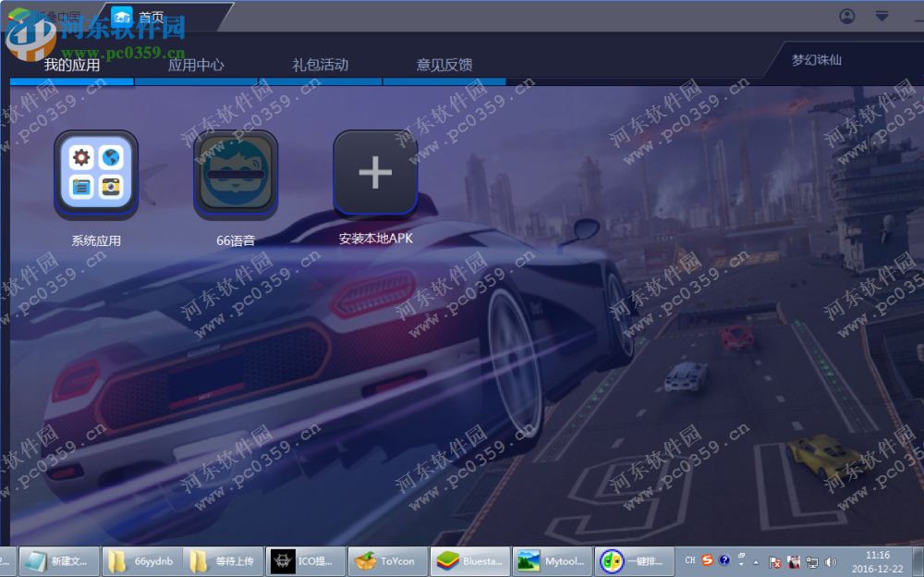This screenshot has width=924, height=577.
Task: Open the Mytool taskbar icon
Action: (x=553, y=561)
